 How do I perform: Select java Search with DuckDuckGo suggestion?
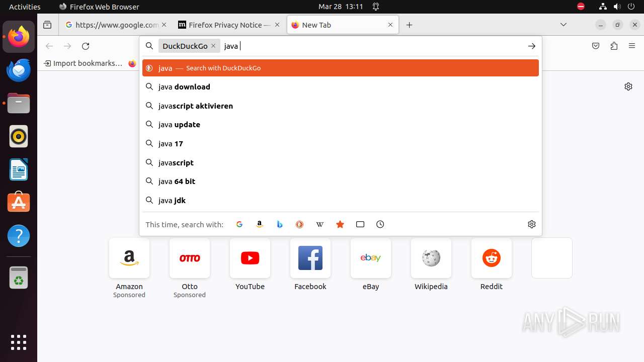click(341, 68)
